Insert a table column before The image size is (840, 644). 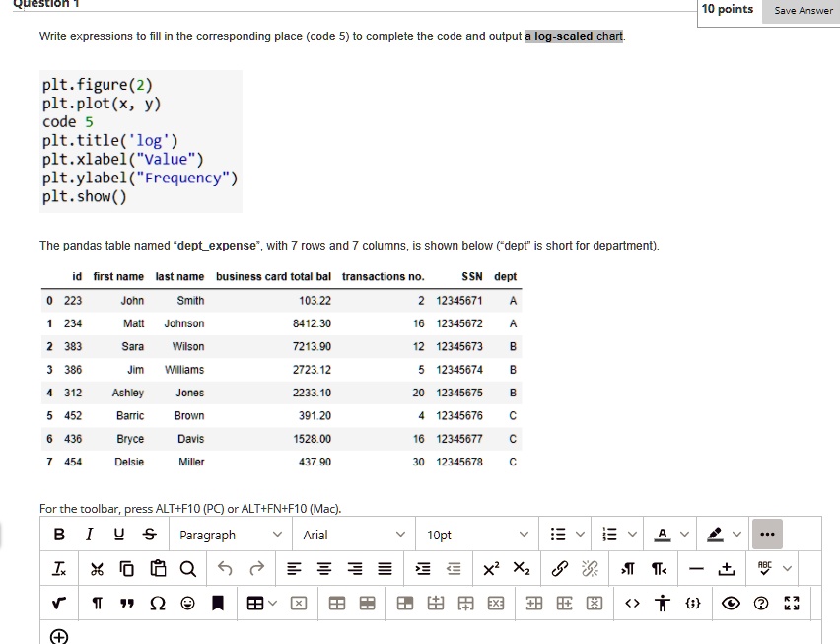click(x=534, y=604)
